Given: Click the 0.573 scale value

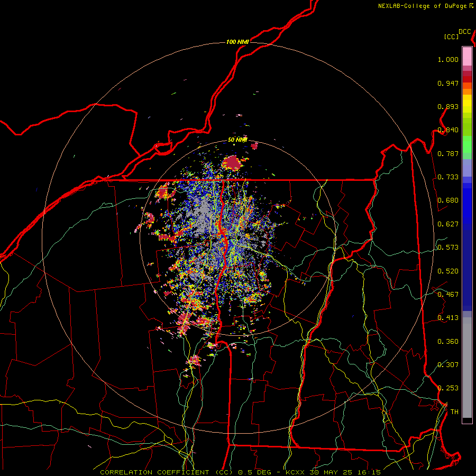Looking at the screenshot, I should [x=448, y=248].
